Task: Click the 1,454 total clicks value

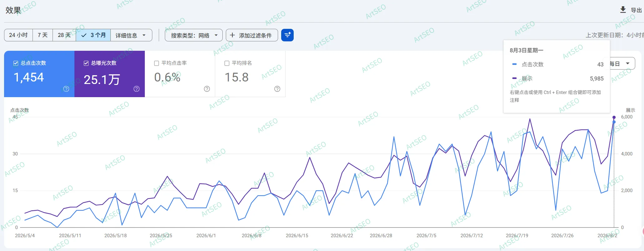Action: (29, 77)
